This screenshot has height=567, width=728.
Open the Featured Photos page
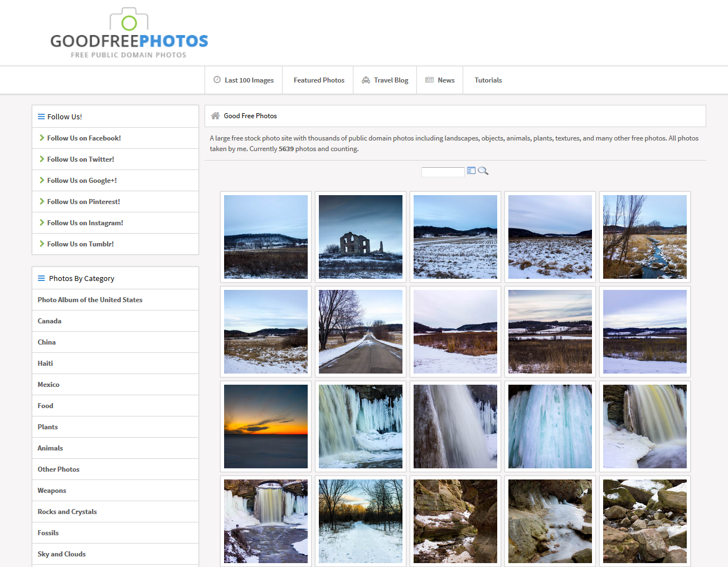click(319, 80)
